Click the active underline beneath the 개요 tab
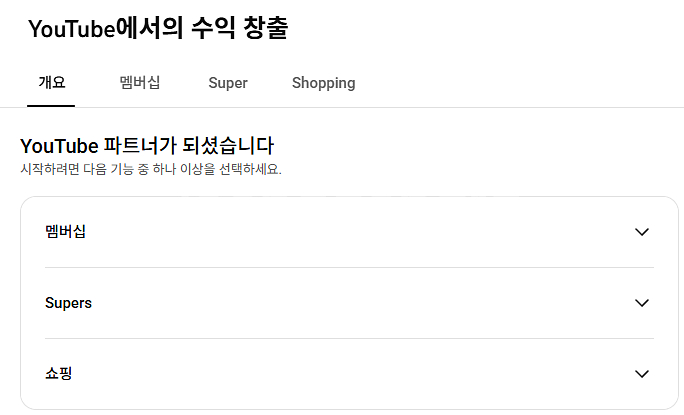Image resolution: width=684 pixels, height=415 pixels. (x=51, y=105)
